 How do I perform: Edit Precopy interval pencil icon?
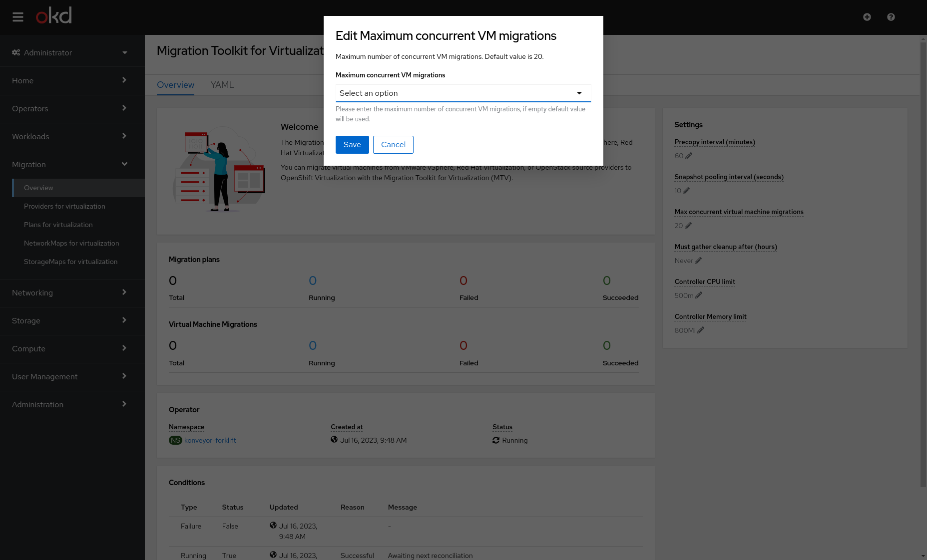click(689, 156)
